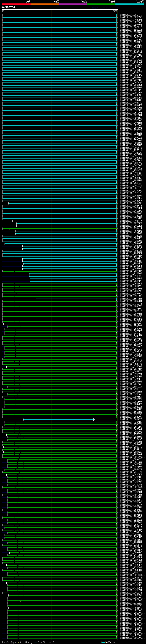Click the orange ~40% identity legend segment
This screenshot has height=644, width=146.
click(x=45, y=4)
